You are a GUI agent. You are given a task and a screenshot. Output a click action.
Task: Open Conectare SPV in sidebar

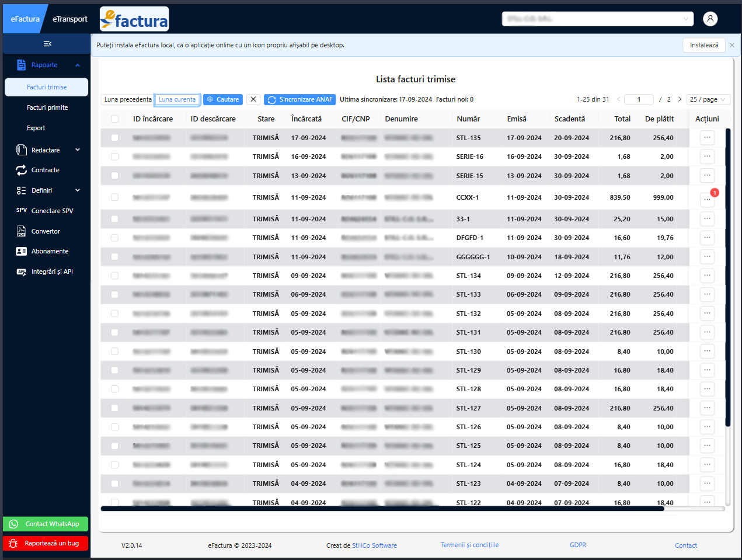pyautogui.click(x=52, y=211)
